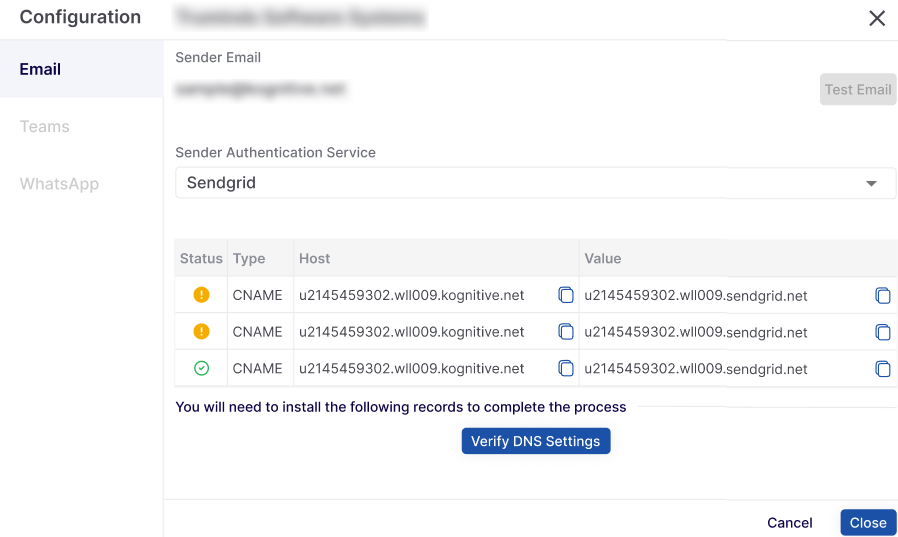This screenshot has height=537, width=898.
Task: Switch to the Email tab
Action: click(x=41, y=69)
